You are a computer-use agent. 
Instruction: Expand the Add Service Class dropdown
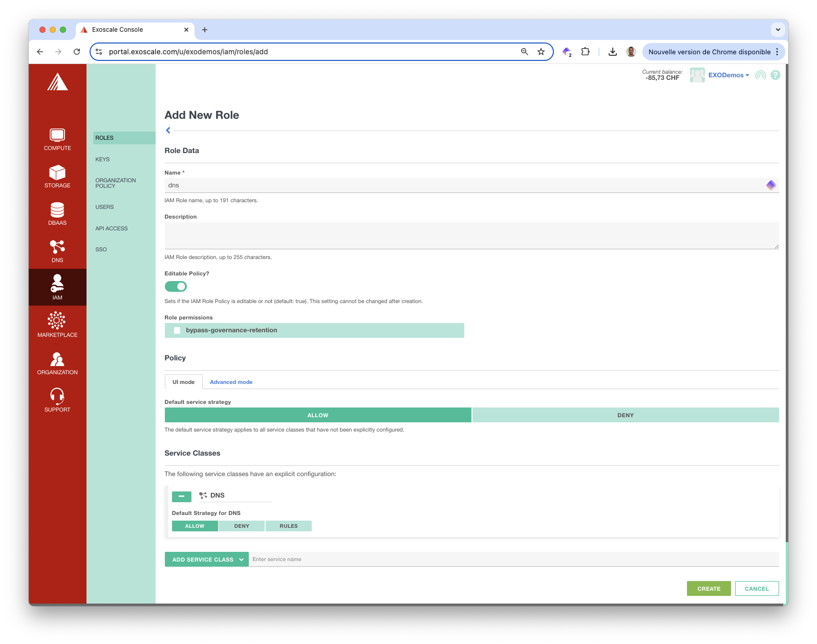[x=207, y=560]
